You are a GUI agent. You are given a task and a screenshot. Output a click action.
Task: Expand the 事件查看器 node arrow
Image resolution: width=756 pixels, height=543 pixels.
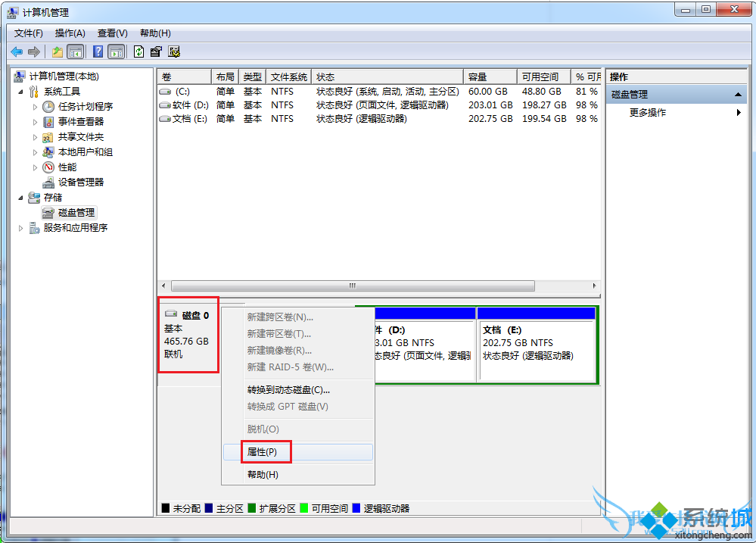click(x=35, y=122)
